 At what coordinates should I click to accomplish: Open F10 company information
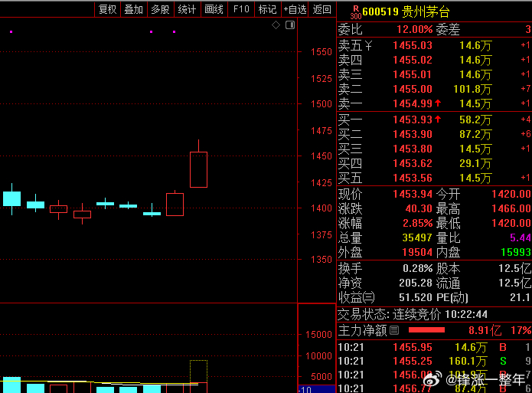tap(241, 9)
